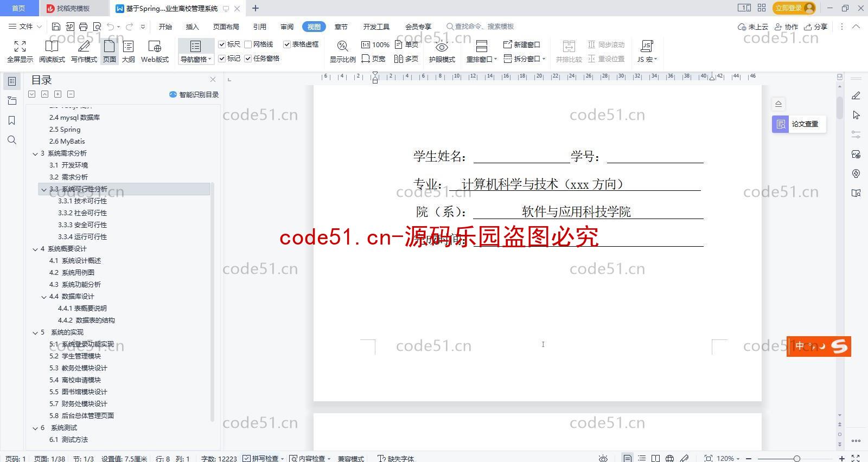868x462 pixels.
Task: Open the chapter navigation sidebar icon
Action: [12, 101]
